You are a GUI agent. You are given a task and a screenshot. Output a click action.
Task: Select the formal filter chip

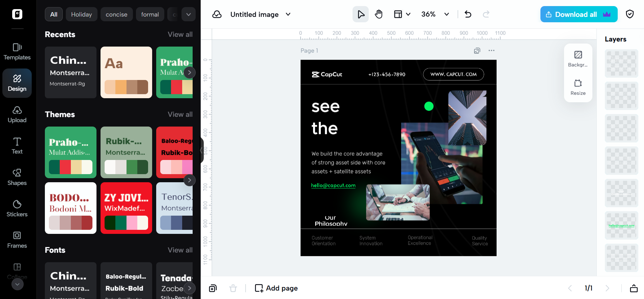coord(150,15)
